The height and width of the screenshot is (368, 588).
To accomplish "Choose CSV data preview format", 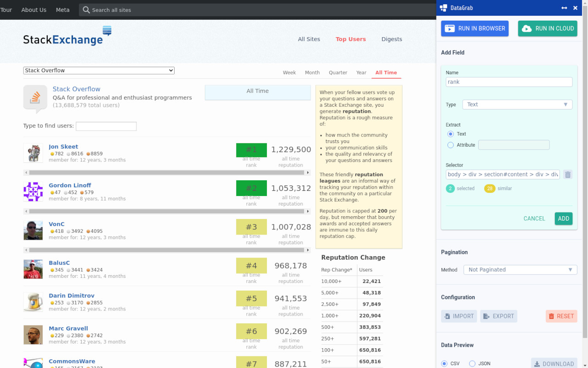I will click(x=444, y=363).
